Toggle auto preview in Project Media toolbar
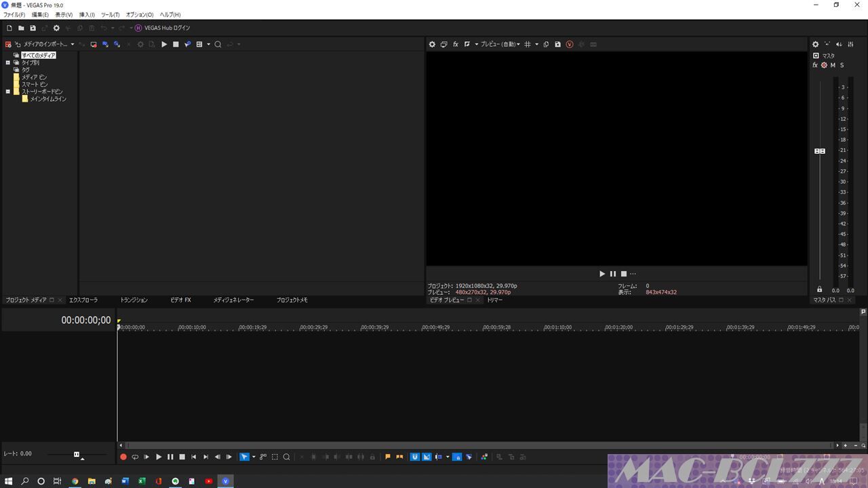This screenshot has width=868, height=488. 187,45
